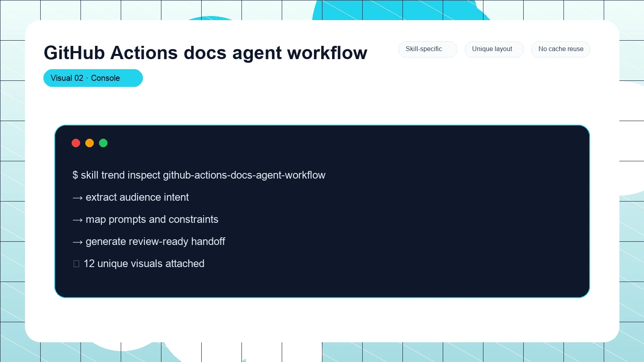Image resolution: width=644 pixels, height=362 pixels.
Task: Click the extract audience intent line
Action: (x=130, y=197)
